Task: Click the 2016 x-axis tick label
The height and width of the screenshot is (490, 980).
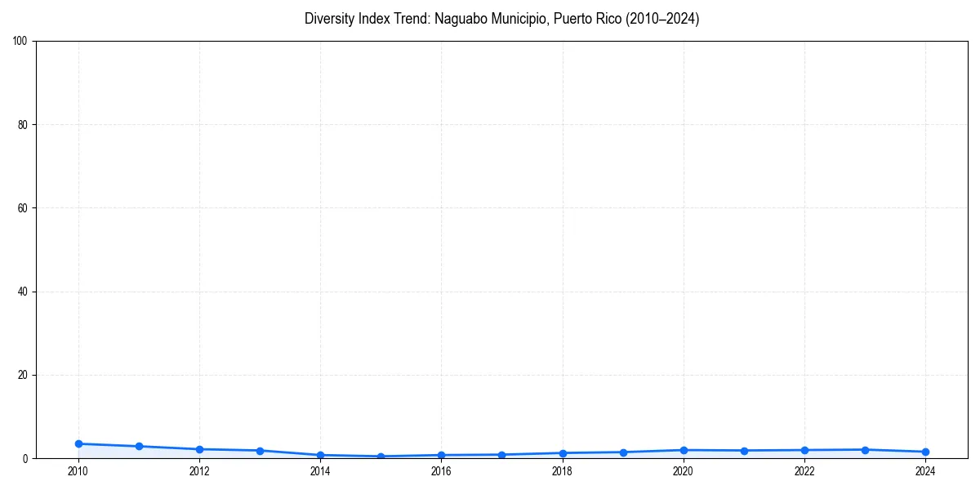Action: click(441, 471)
